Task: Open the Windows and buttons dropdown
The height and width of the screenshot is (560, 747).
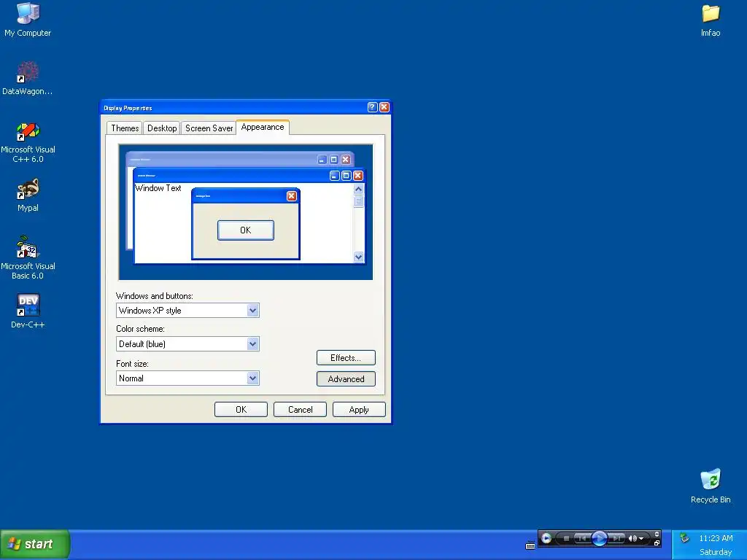Action: pyautogui.click(x=253, y=311)
